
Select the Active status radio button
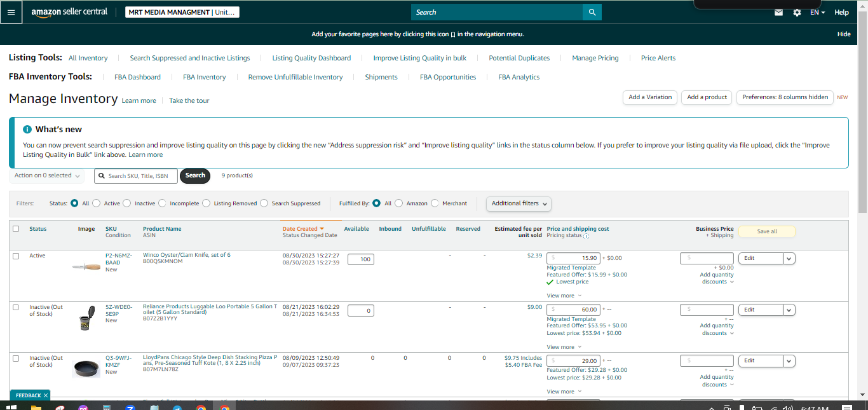pyautogui.click(x=97, y=203)
